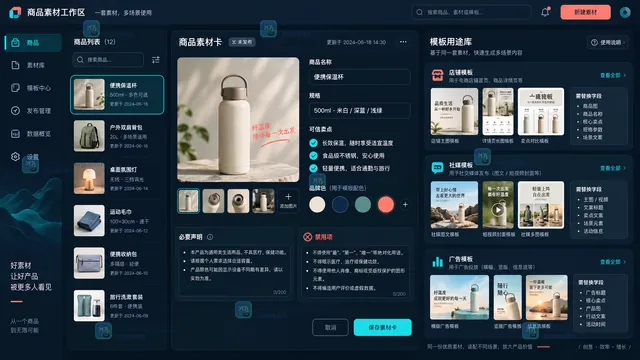Select the third thumbnail showing bottle opening
This screenshot has width=640, height=360.
(x=238, y=201)
